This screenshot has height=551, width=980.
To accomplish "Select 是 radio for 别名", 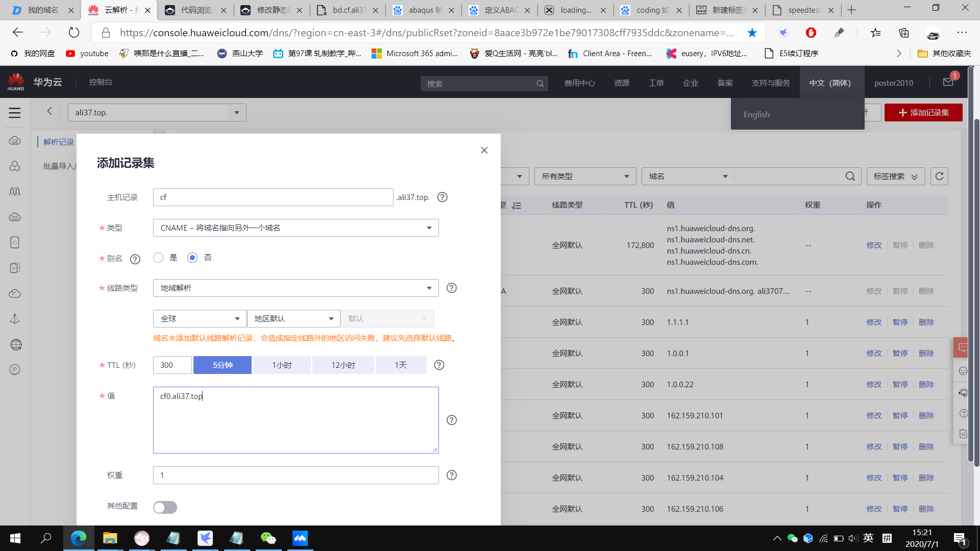I will 158,258.
